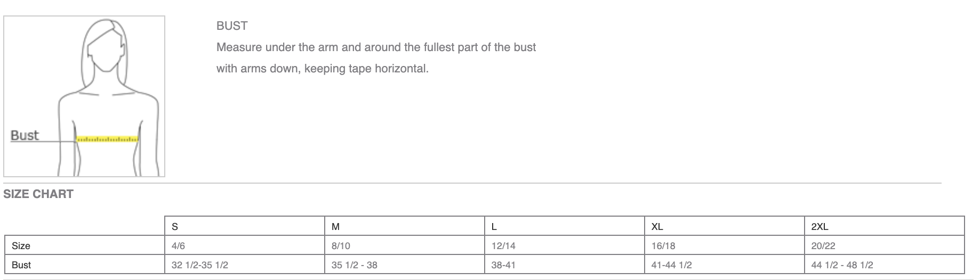Image resolution: width=980 pixels, height=280 pixels.
Task: Select the 32 1/2-35 1/2 bust cell
Action: pyautogui.click(x=200, y=265)
